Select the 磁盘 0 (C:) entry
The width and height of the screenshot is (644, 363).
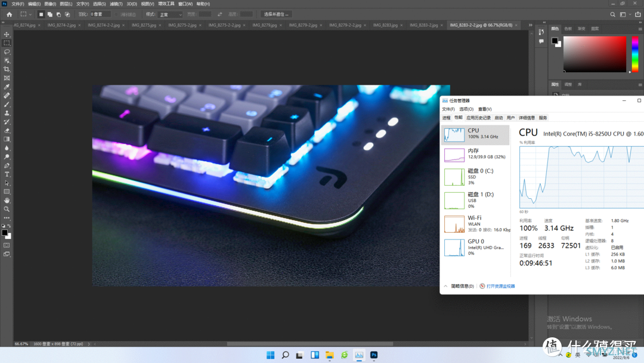tap(476, 177)
